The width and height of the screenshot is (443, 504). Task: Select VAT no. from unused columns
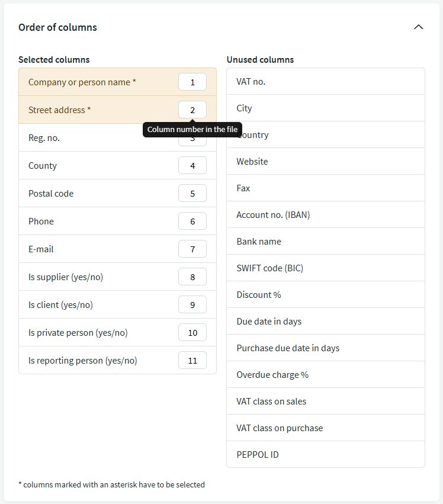tap(325, 82)
